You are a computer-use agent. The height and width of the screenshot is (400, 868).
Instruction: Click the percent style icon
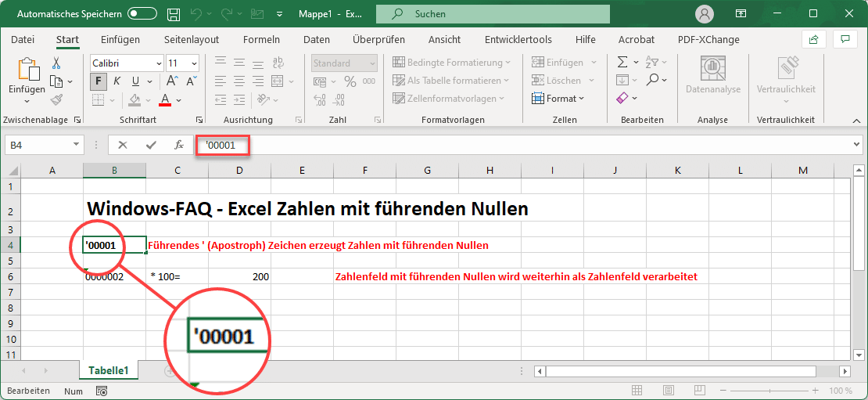tap(349, 81)
